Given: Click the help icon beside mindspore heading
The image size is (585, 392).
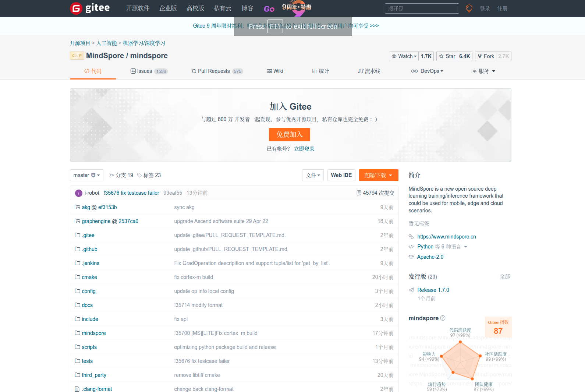Looking at the screenshot, I should pos(443,318).
